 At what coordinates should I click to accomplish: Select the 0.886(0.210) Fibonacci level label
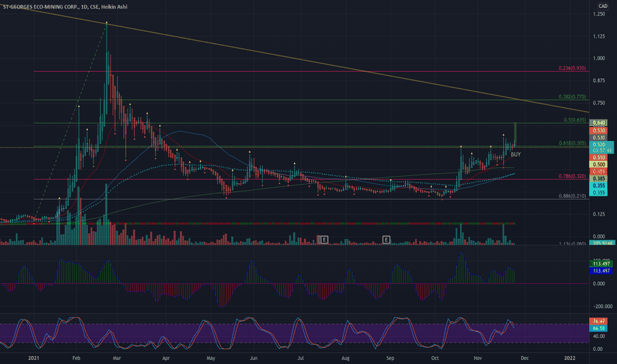(572, 196)
